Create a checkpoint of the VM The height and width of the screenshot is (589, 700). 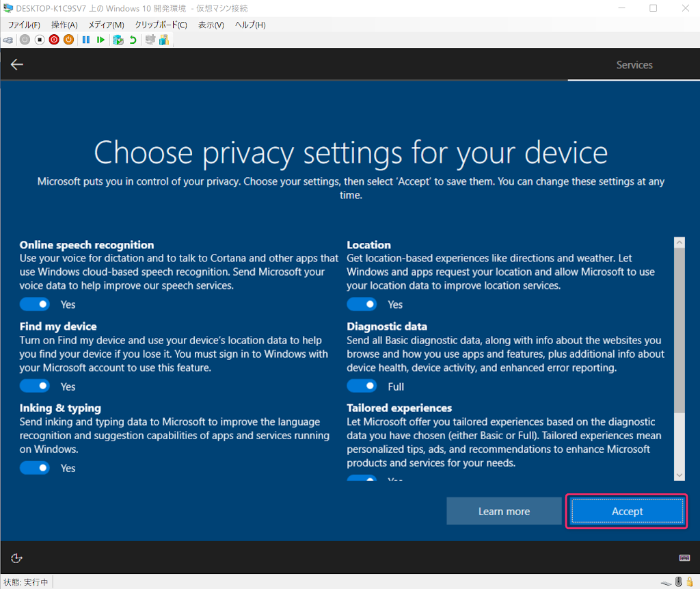click(x=118, y=40)
